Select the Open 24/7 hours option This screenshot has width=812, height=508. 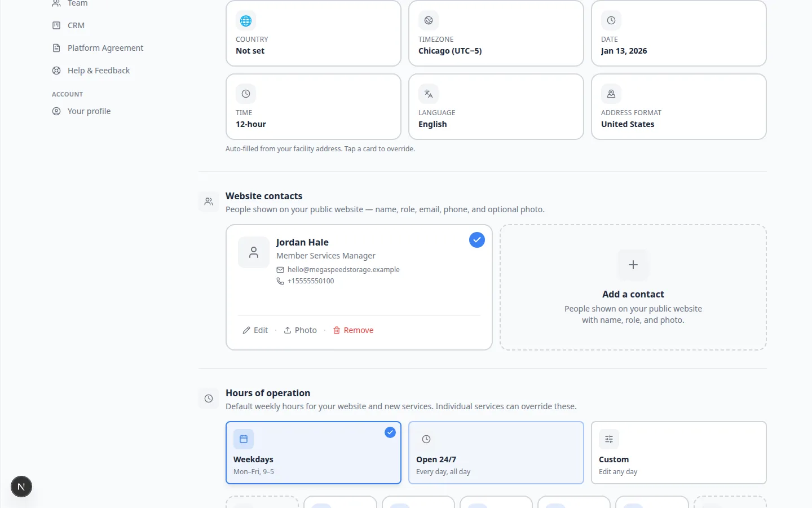point(496,453)
